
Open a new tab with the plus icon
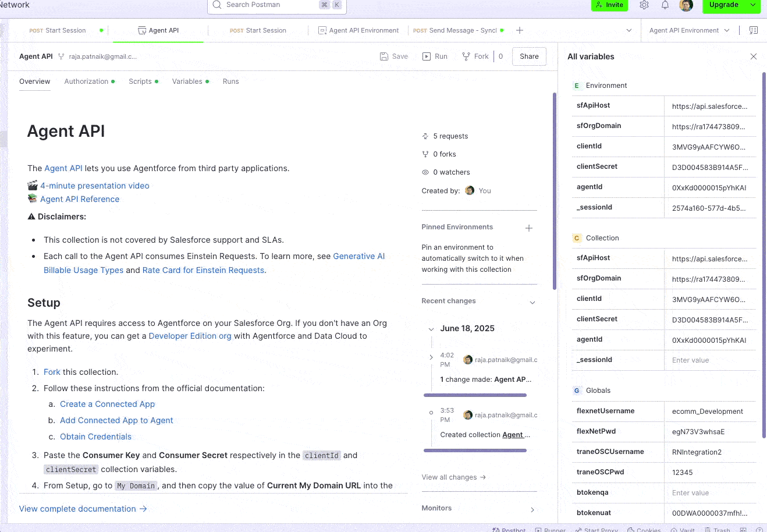(x=520, y=30)
